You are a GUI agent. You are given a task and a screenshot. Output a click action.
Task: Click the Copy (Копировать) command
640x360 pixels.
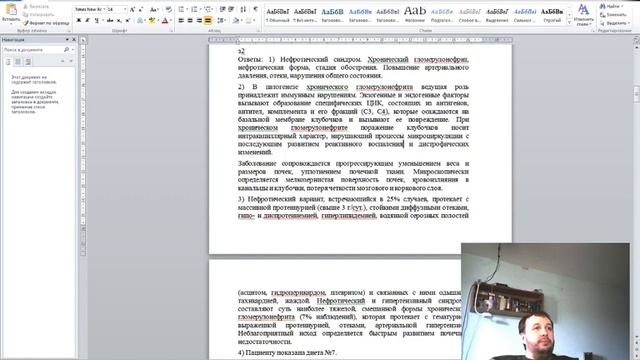click(x=38, y=15)
